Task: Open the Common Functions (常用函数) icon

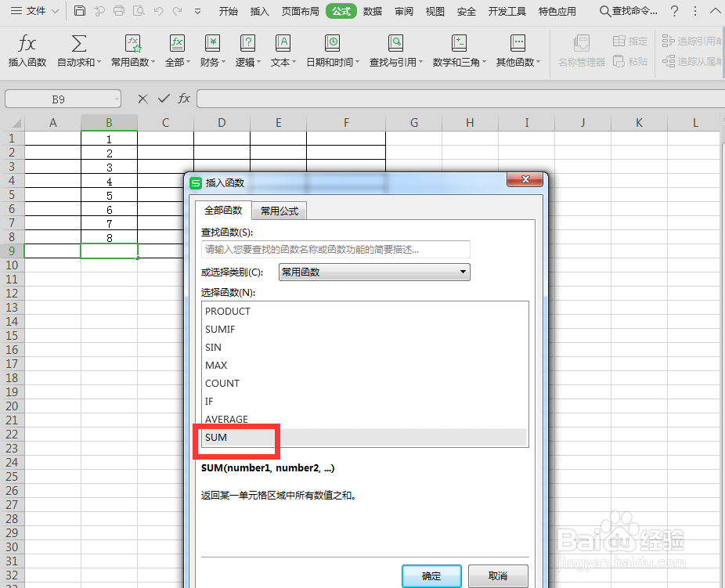Action: (x=133, y=44)
